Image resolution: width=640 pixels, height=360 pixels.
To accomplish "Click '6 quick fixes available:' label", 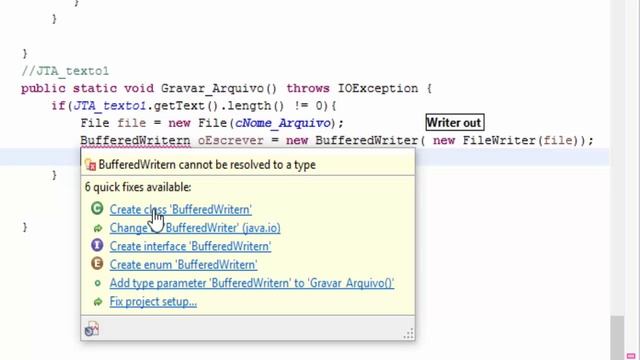I will tap(138, 187).
